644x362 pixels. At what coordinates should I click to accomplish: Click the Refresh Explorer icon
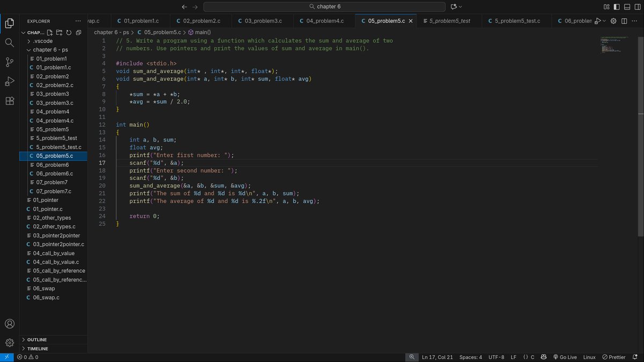[69, 32]
